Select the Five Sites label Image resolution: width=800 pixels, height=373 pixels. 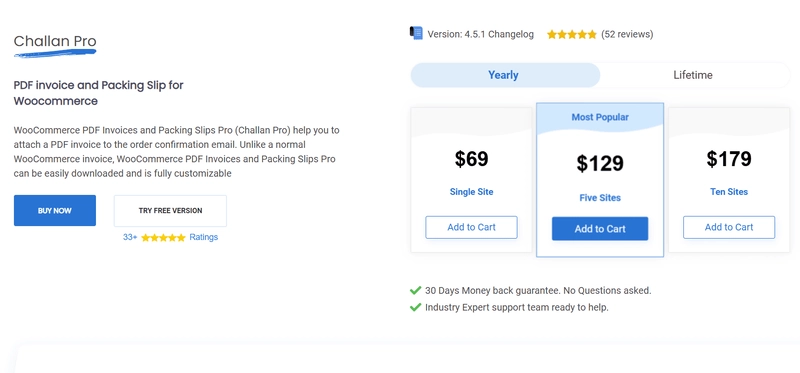pos(600,198)
